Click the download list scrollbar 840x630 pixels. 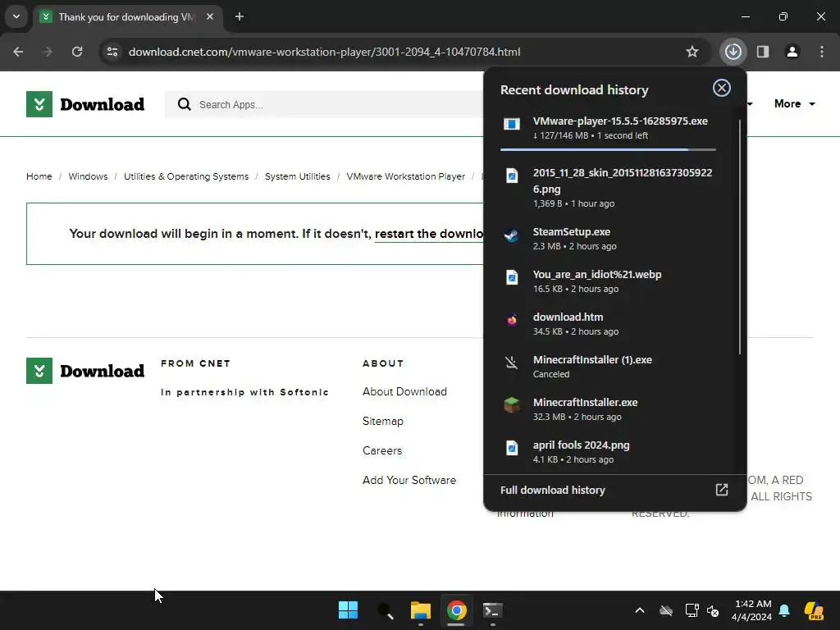pyautogui.click(x=740, y=236)
